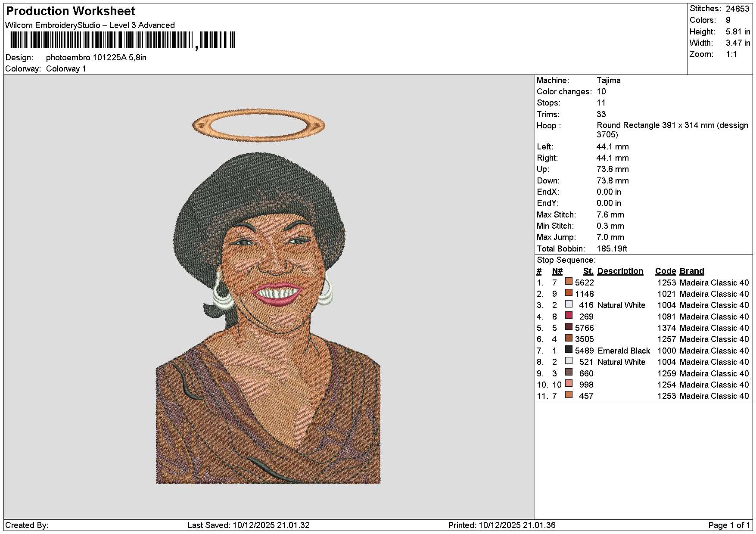756x534 pixels.
Task: Click the pink swatch in stop 4
Action: 569,316
